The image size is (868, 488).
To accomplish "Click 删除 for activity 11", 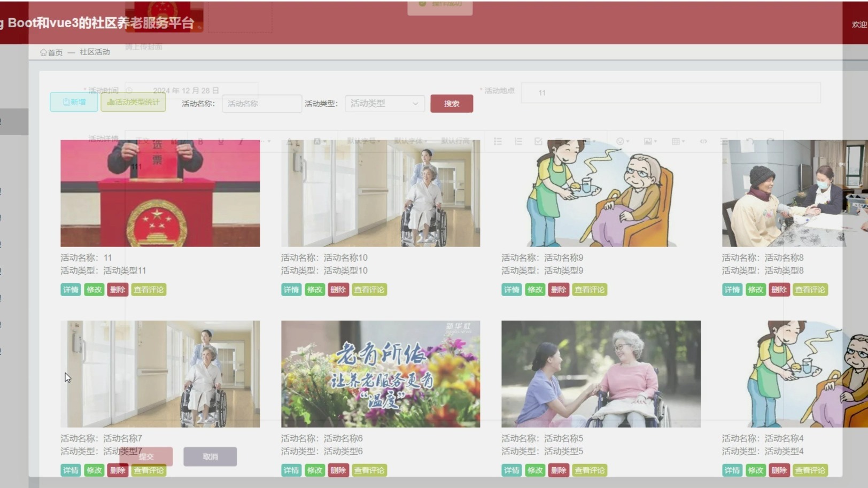I will tap(118, 290).
